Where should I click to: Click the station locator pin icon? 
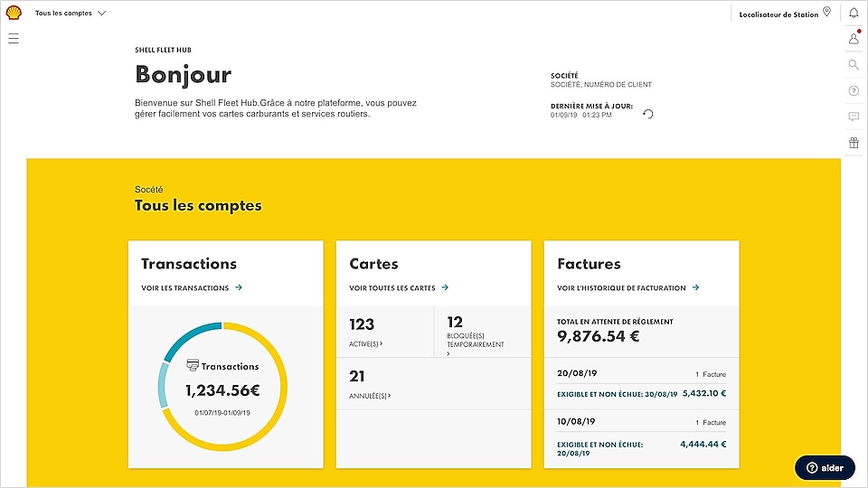(x=826, y=12)
